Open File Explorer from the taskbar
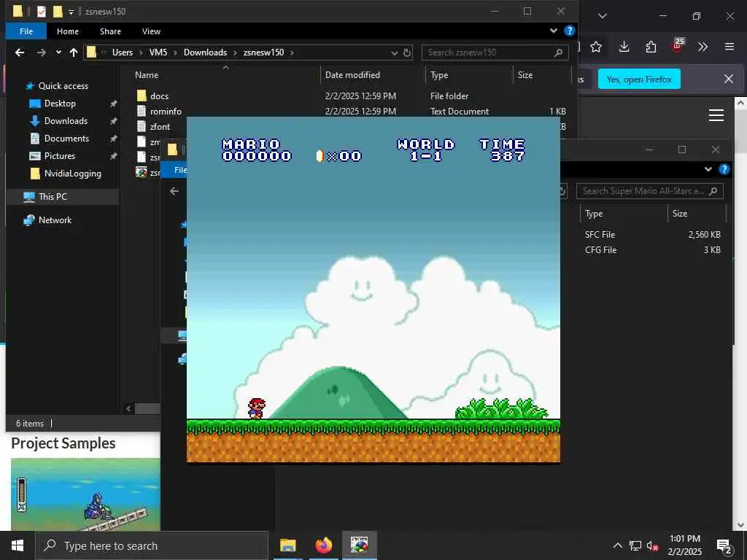 [x=287, y=545]
